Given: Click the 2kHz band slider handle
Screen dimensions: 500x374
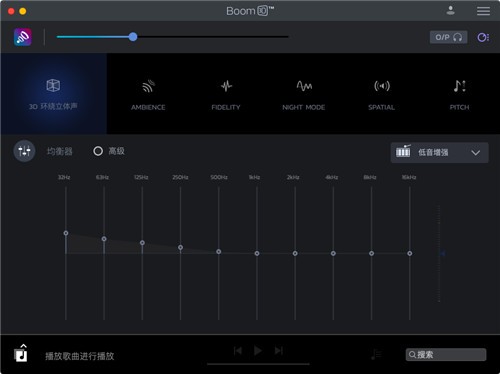Looking at the screenshot, I should click(295, 253).
